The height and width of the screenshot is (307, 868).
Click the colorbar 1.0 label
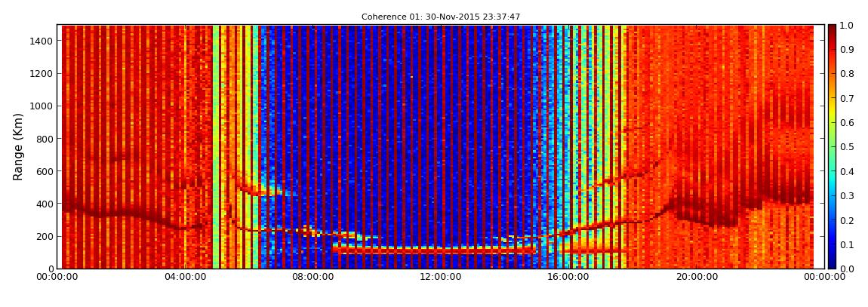click(846, 26)
